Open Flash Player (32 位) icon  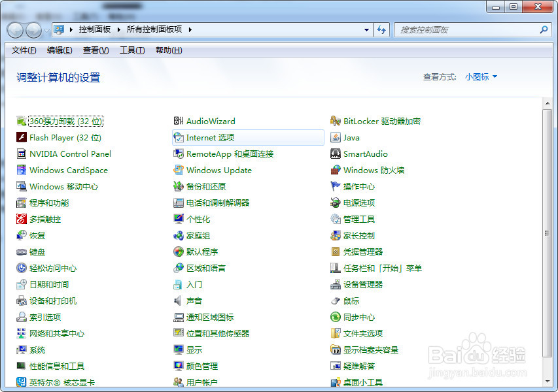[22, 138]
